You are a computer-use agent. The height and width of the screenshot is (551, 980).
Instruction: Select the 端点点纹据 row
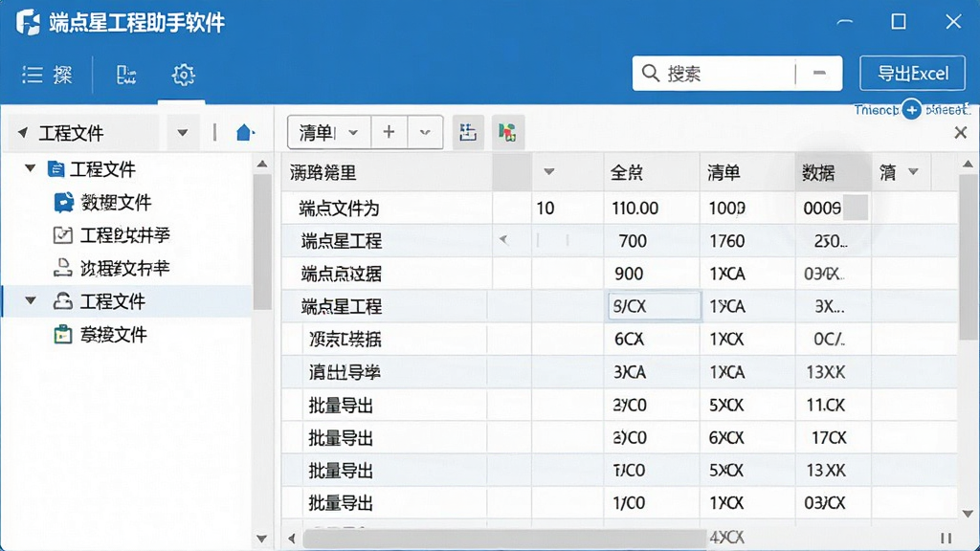[x=619, y=274]
